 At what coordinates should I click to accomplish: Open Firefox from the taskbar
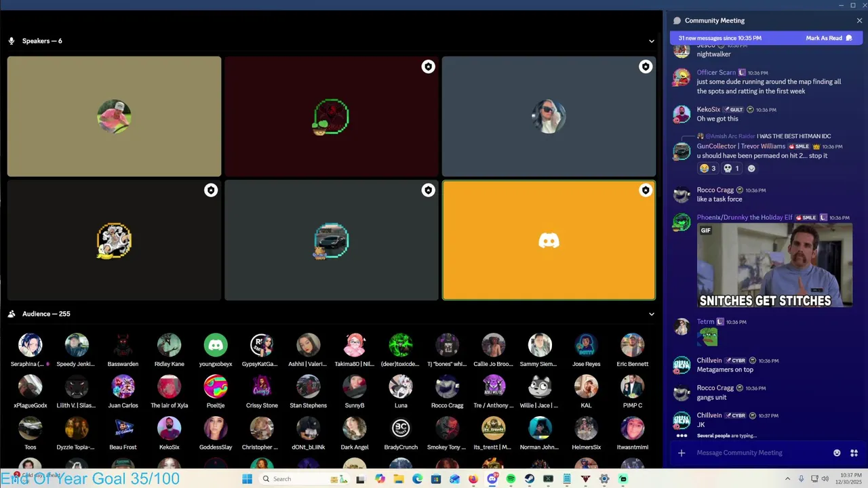pos(473,479)
